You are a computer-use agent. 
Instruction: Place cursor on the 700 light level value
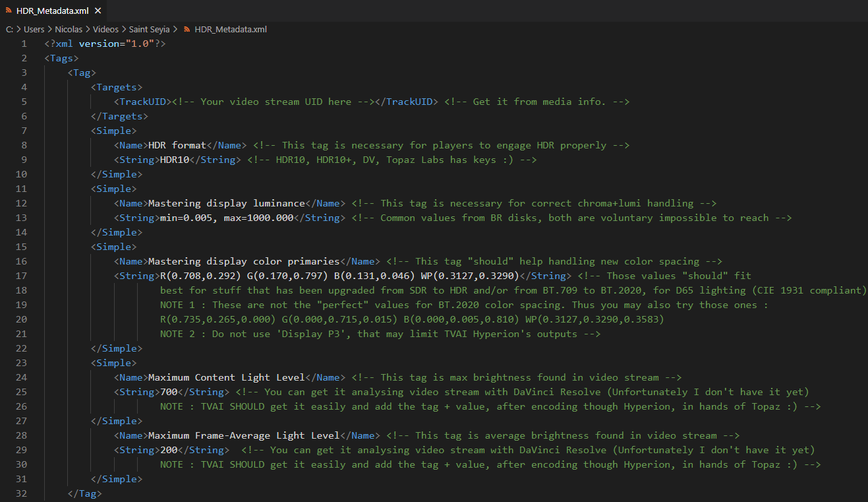(169, 392)
